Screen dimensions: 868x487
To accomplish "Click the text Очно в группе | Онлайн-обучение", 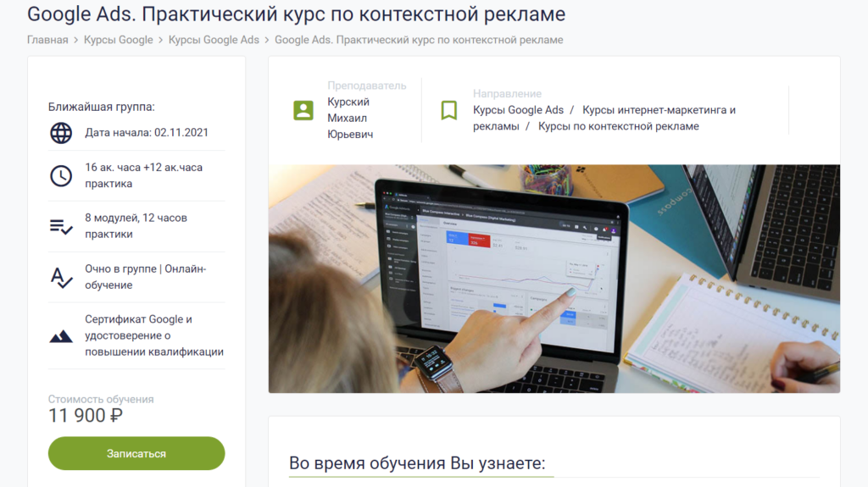I will [x=146, y=277].
